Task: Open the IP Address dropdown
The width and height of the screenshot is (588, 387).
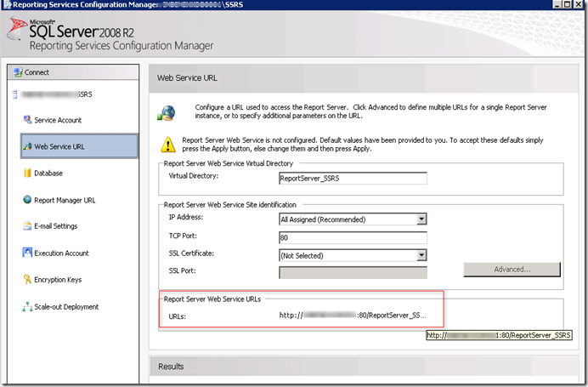Action: [421, 219]
